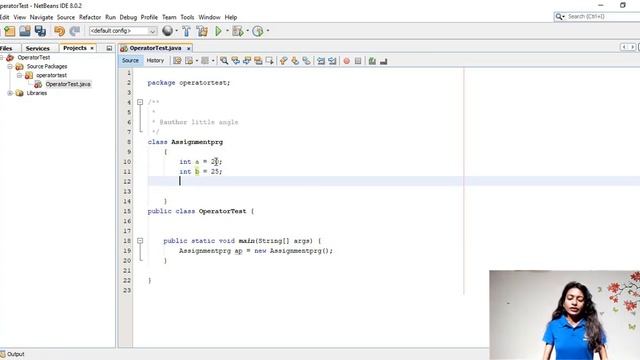Viewport: 640px width, 360px height.
Task: Open the Output panel button at the bottom
Action: click(13, 354)
